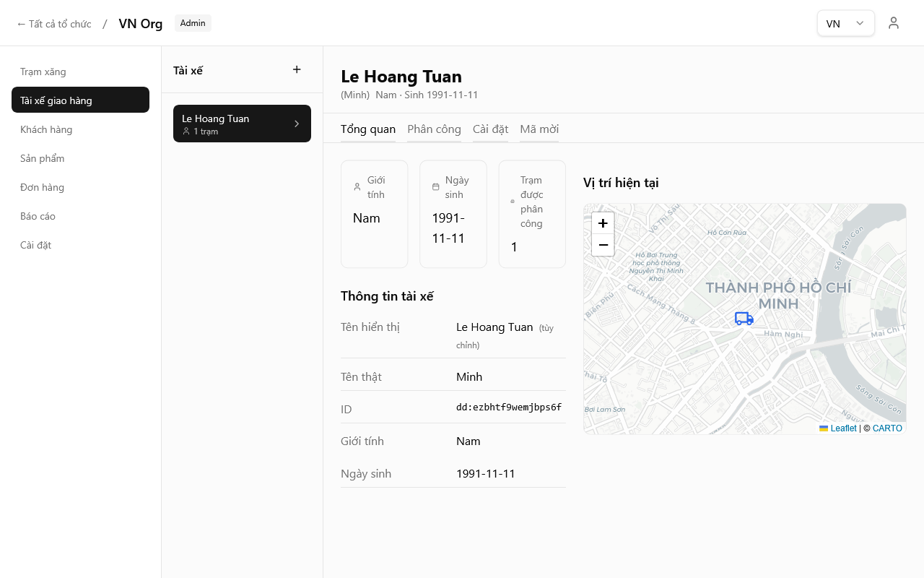Image resolution: width=924 pixels, height=578 pixels.
Task: Open Báo cáo in the sidebar
Action: click(x=38, y=216)
